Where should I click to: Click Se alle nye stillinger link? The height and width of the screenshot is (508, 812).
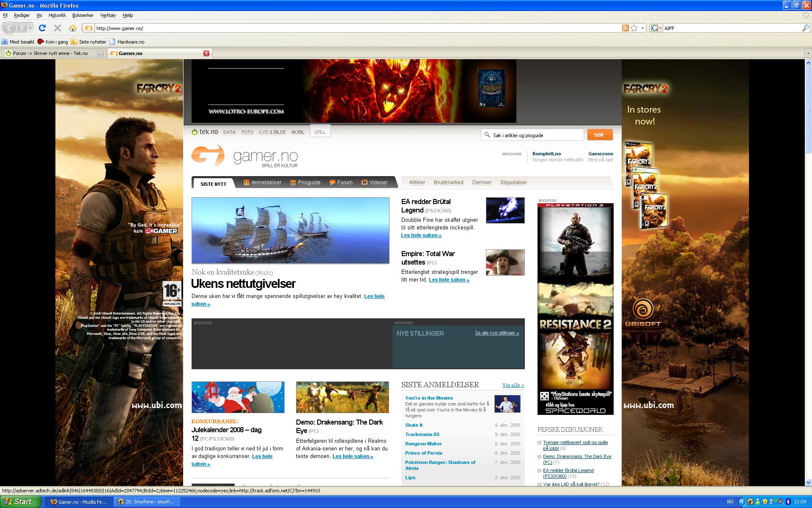(497, 333)
